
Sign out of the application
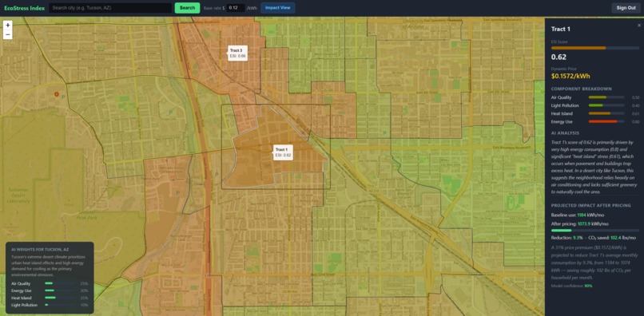(x=626, y=8)
